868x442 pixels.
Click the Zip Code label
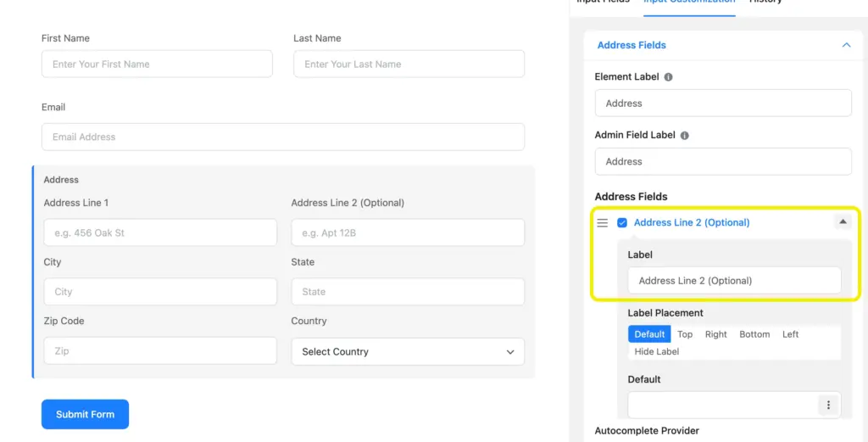[64, 321]
